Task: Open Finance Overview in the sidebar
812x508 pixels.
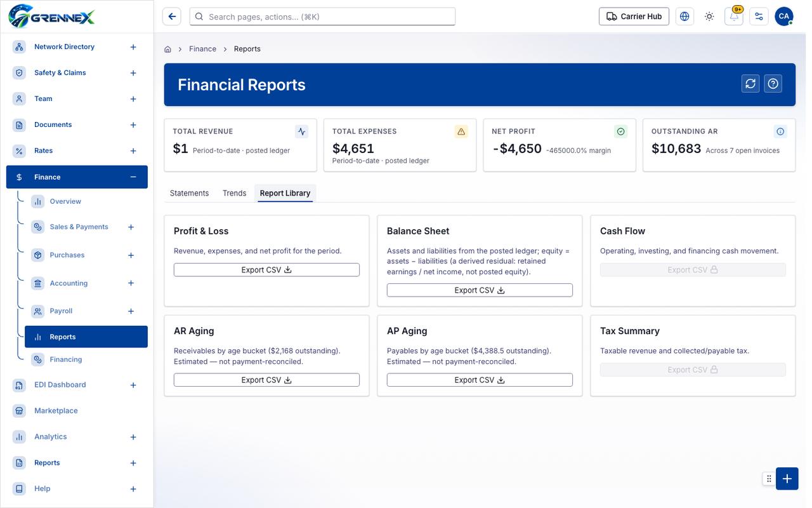Action: coord(86,201)
